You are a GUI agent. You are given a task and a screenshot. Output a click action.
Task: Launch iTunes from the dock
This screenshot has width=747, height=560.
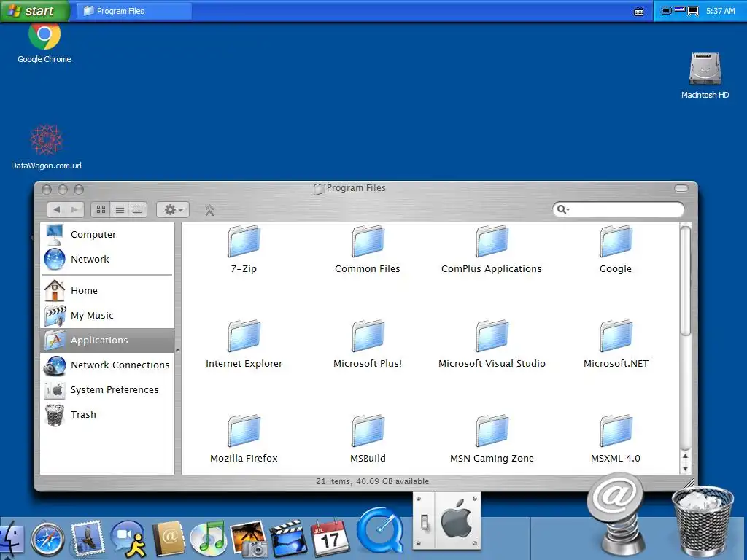point(208,539)
